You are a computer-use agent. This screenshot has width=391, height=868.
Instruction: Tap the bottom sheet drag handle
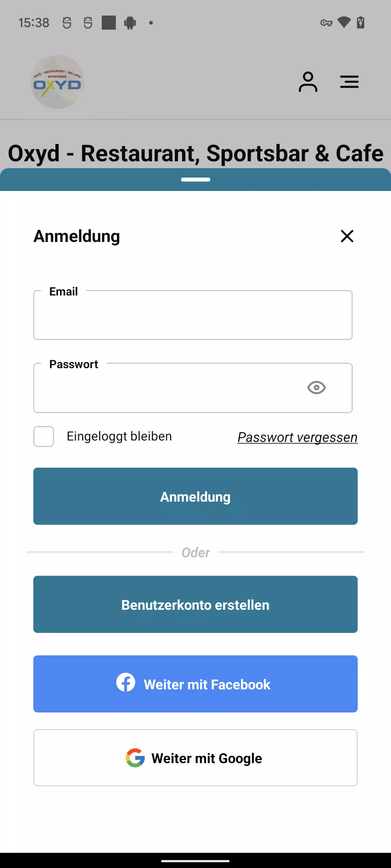(x=195, y=179)
